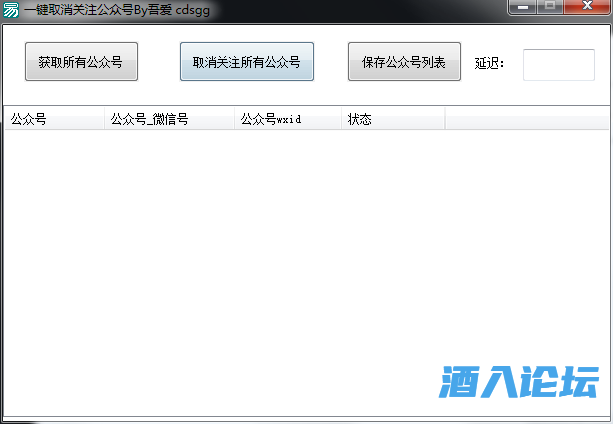Focus the 延迟 delay input box

(x=558, y=64)
